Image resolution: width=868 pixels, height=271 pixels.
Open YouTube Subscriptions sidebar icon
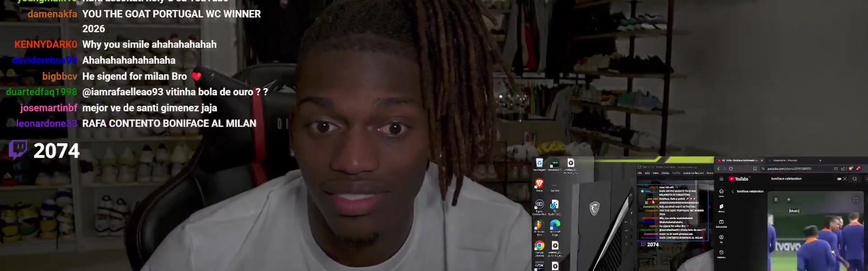(722, 222)
